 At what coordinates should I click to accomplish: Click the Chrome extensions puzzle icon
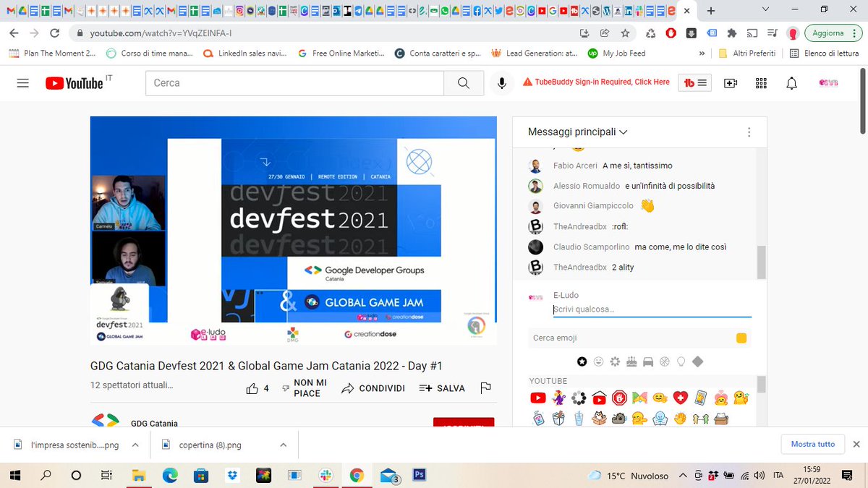(x=732, y=33)
